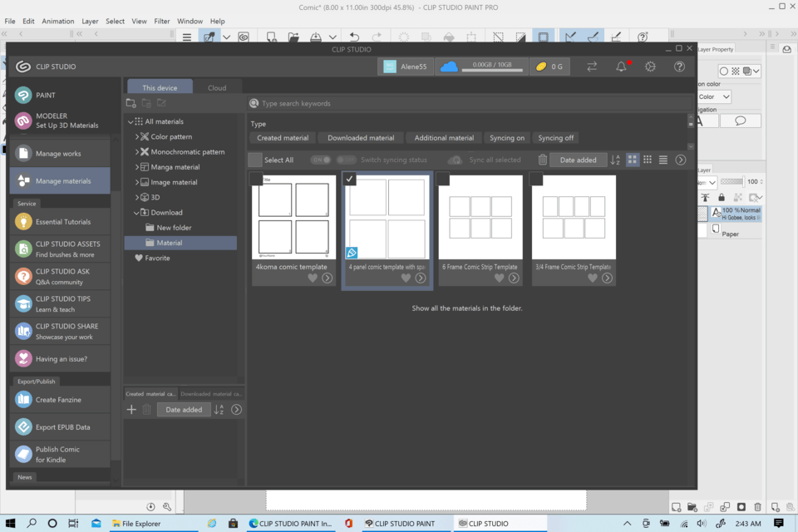The width and height of the screenshot is (798, 532).
Task: Filter by Downloaded material
Action: pyautogui.click(x=361, y=138)
